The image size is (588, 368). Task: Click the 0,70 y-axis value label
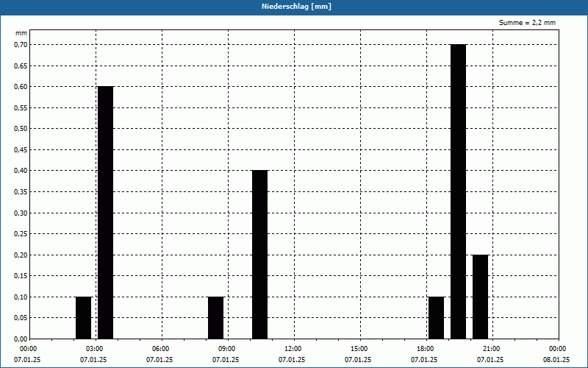[x=20, y=44]
